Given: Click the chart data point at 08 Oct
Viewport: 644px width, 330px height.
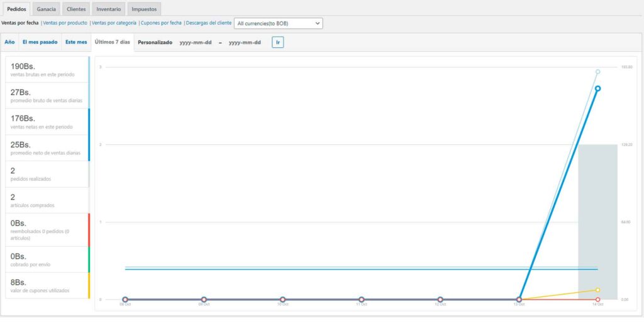Looking at the screenshot, I should [x=125, y=300].
